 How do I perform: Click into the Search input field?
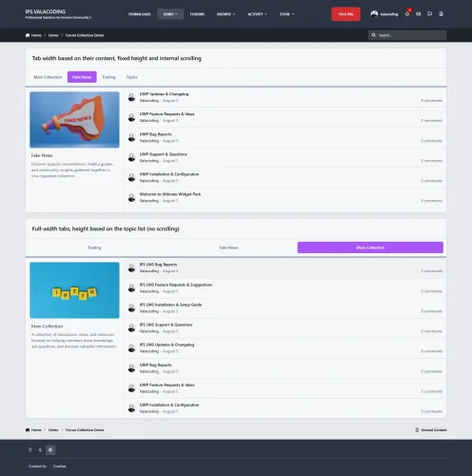[x=411, y=35]
